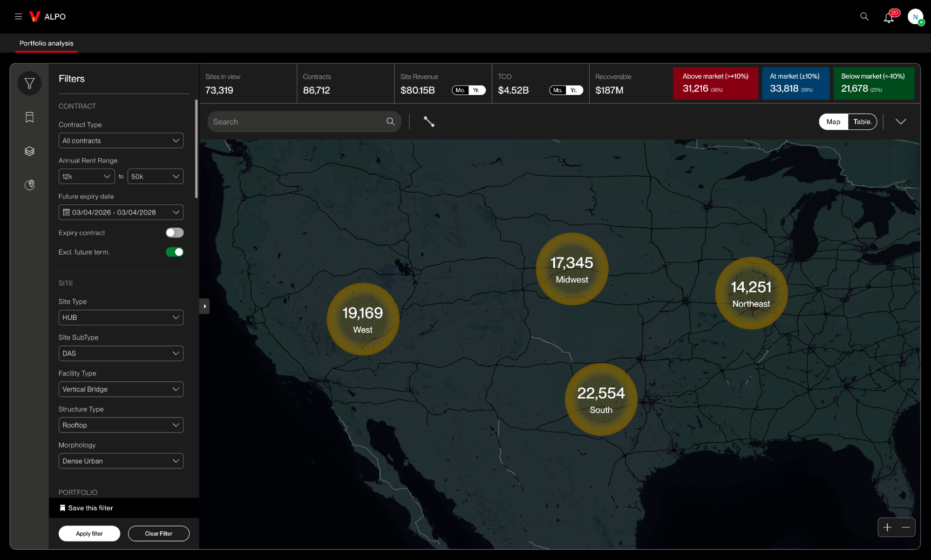Open the Site SubType DAS dropdown
Viewport: 931px width, 560px height.
(121, 353)
